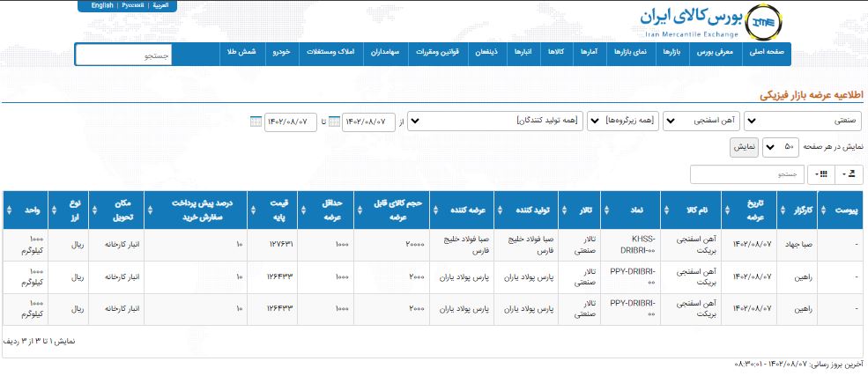Click the table جستجو filter field
868x376 pixels.
click(x=747, y=174)
